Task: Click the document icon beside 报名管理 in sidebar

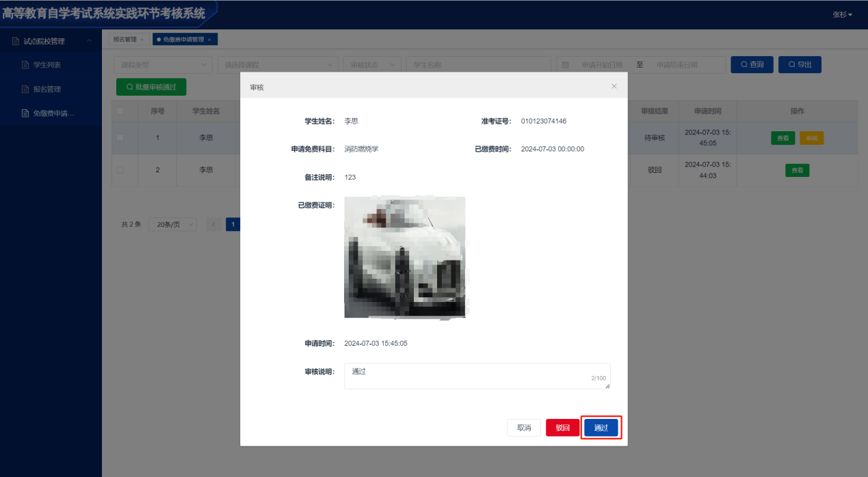Action: click(25, 89)
